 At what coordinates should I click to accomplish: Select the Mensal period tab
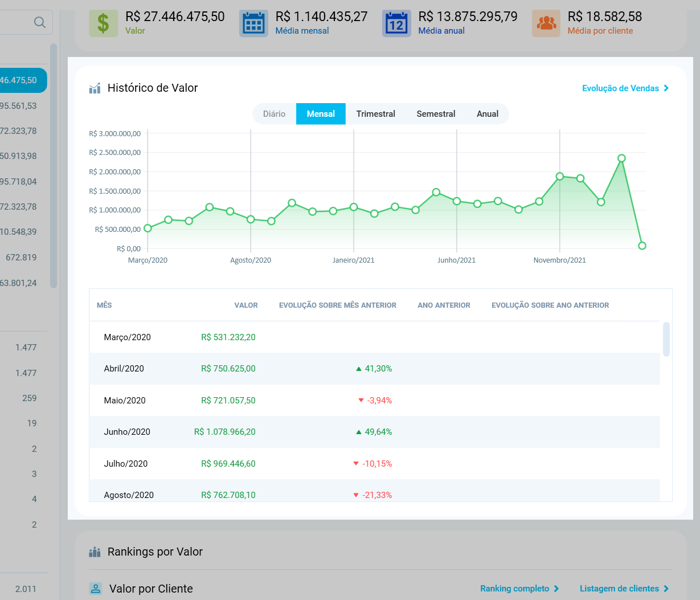321,114
